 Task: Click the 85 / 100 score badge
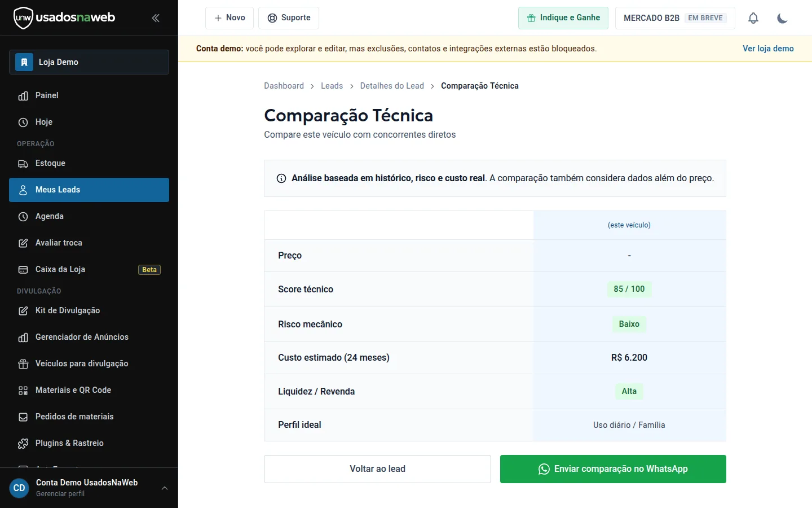pos(629,289)
